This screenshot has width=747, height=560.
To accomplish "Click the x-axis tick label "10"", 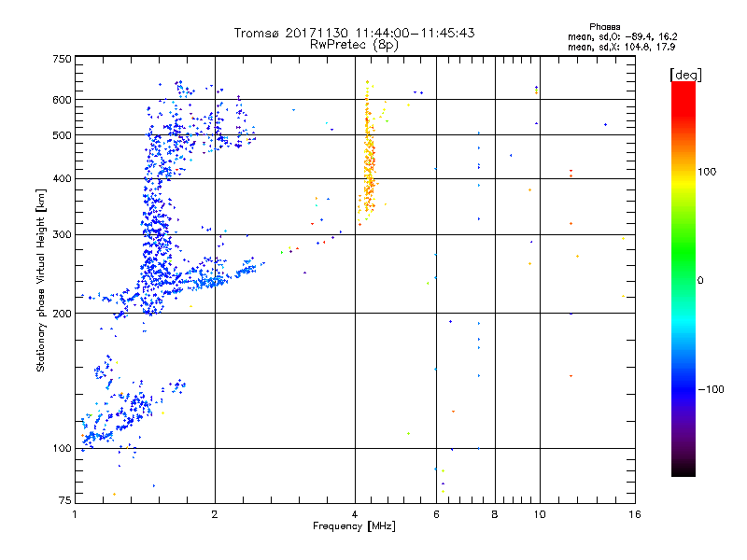I will click(x=540, y=514).
